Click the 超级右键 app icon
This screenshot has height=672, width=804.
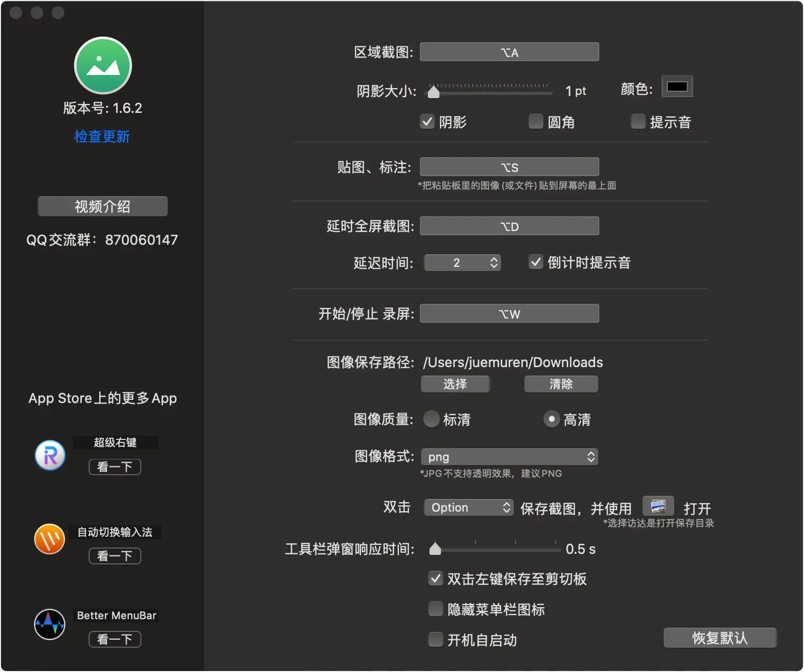point(49,455)
